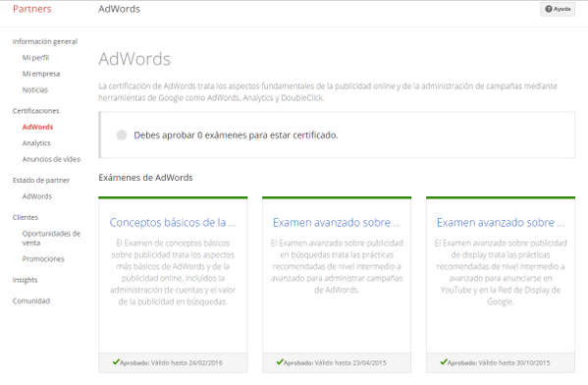Click the Clientes sidebar heading
Viewport: 588px width, 385px height.
pos(26,217)
